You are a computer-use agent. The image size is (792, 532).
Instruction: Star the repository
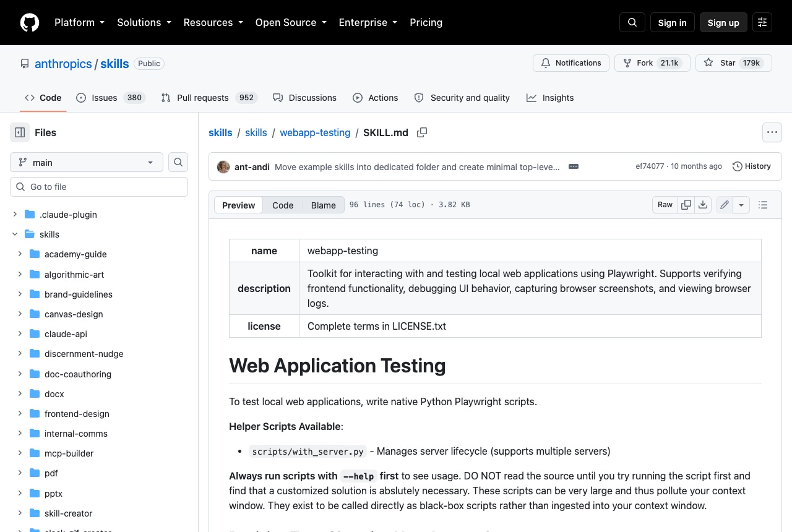734,63
